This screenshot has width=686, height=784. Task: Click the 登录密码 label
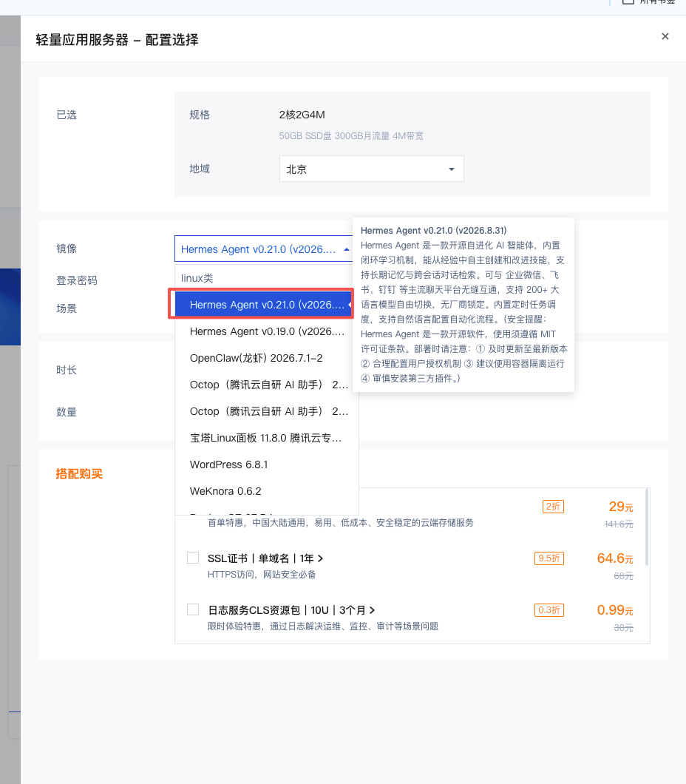pyautogui.click(x=76, y=280)
